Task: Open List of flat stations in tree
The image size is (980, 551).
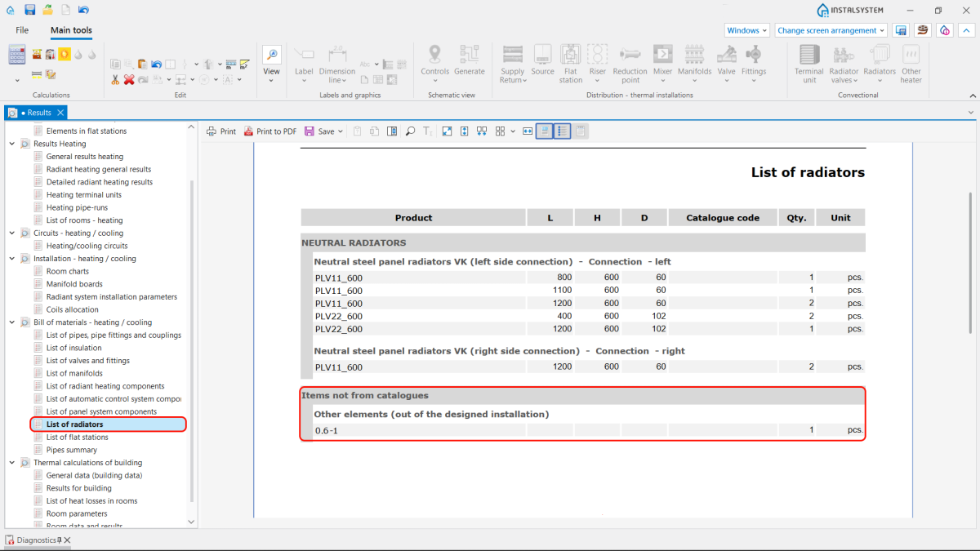Action: coord(77,438)
